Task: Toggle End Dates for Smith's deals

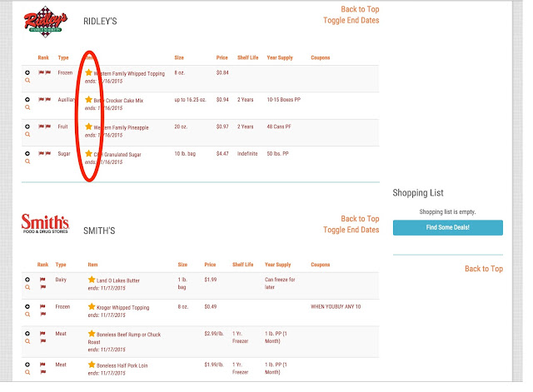Action: coord(351,230)
